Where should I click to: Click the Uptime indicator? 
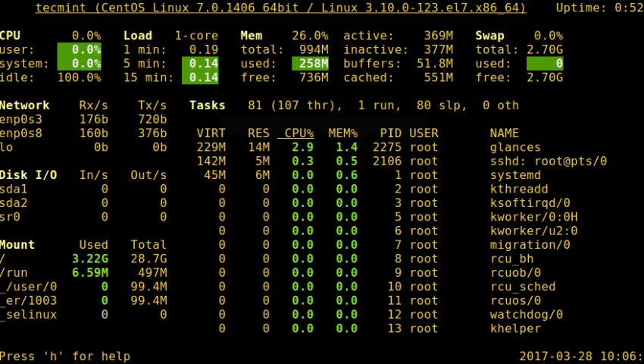(599, 8)
